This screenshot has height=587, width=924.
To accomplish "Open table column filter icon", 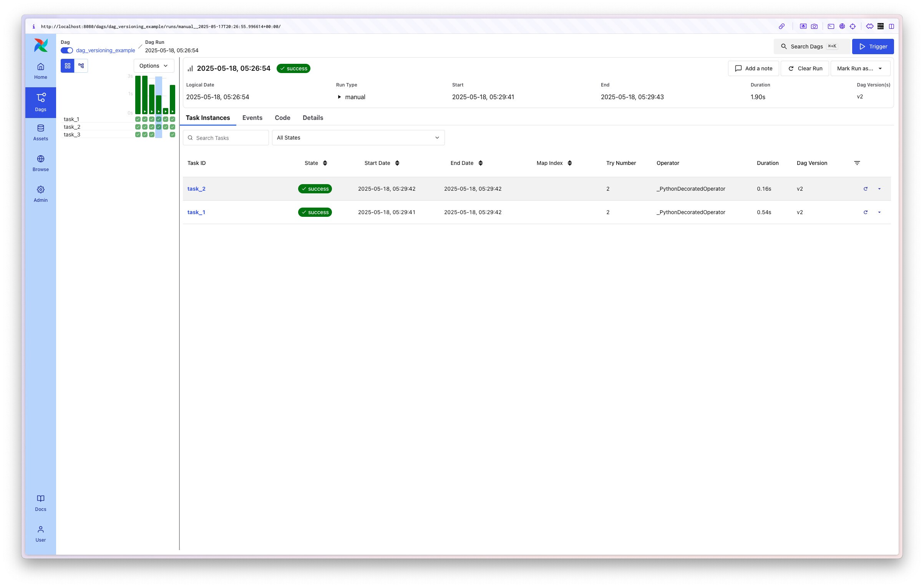I will [x=857, y=163].
